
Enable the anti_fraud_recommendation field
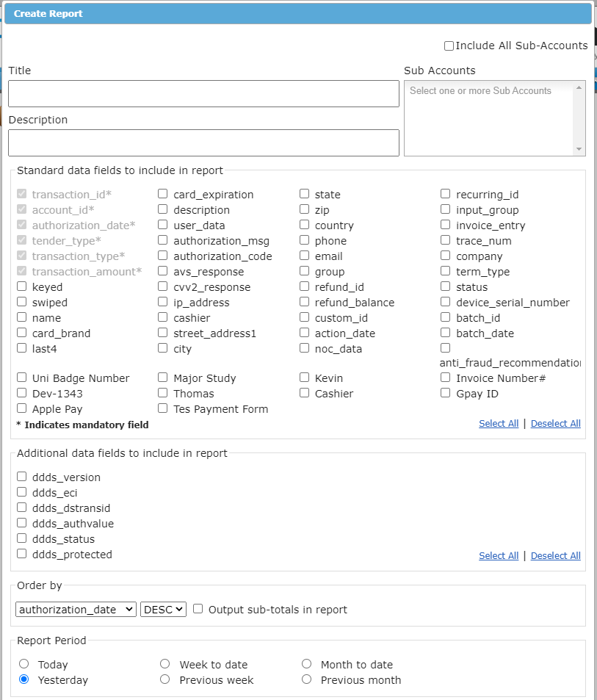[445, 348]
